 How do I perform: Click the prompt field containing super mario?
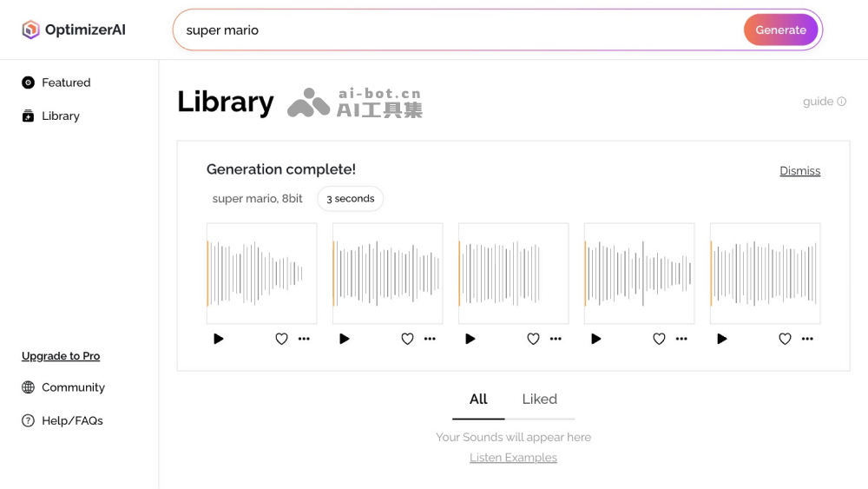pyautogui.click(x=451, y=30)
